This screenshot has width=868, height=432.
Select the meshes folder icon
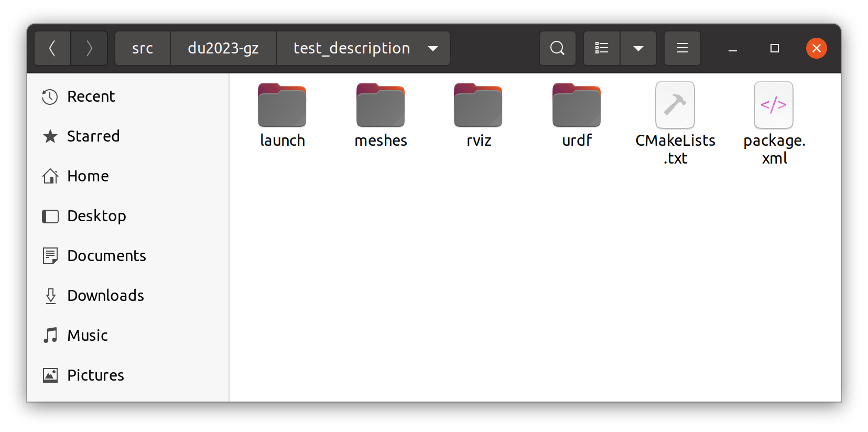pyautogui.click(x=381, y=105)
